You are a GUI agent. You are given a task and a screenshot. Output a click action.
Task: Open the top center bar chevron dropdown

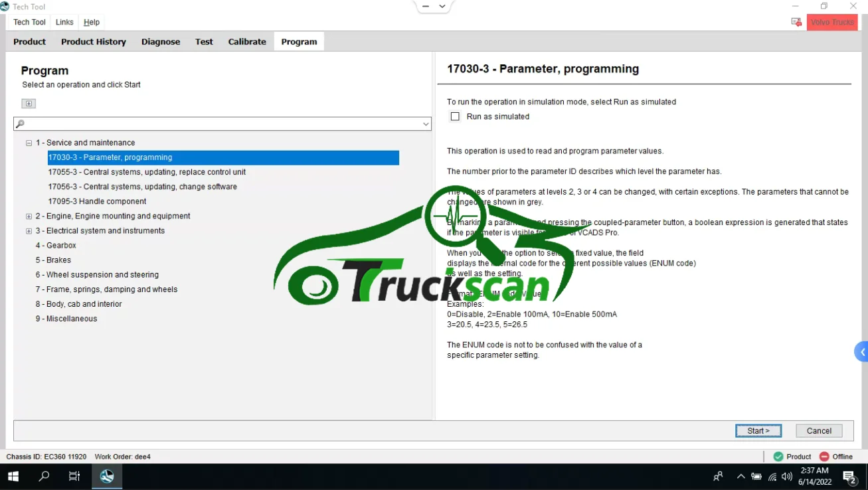click(x=442, y=6)
